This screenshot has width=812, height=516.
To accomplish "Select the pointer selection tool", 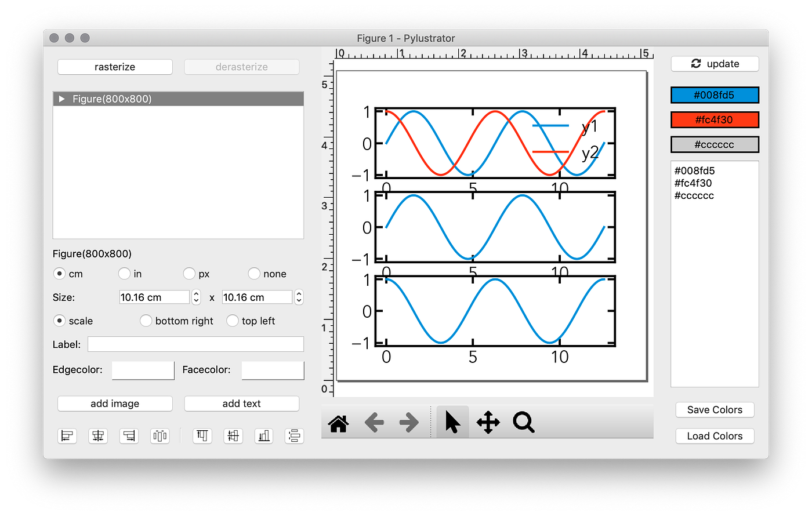I will pos(452,422).
